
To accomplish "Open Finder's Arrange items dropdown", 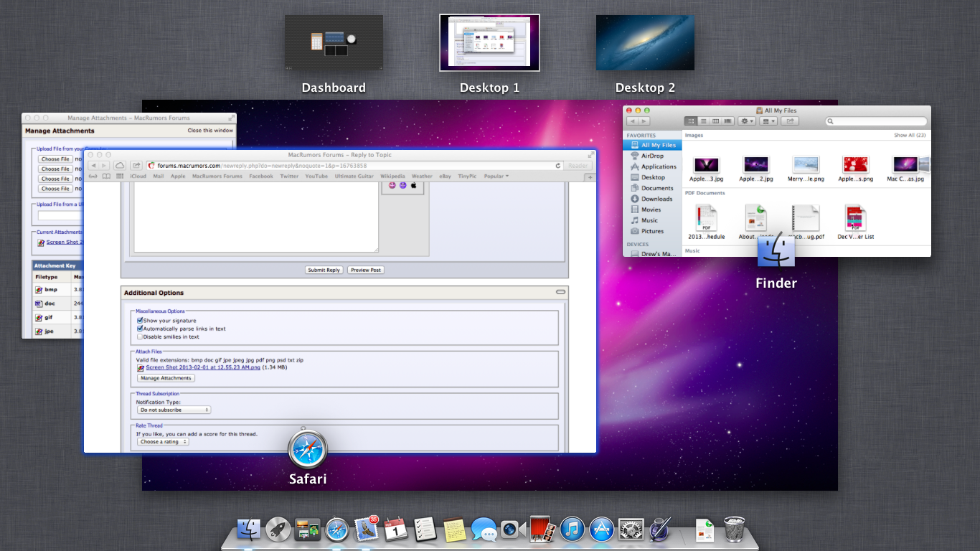I will tap(768, 121).
